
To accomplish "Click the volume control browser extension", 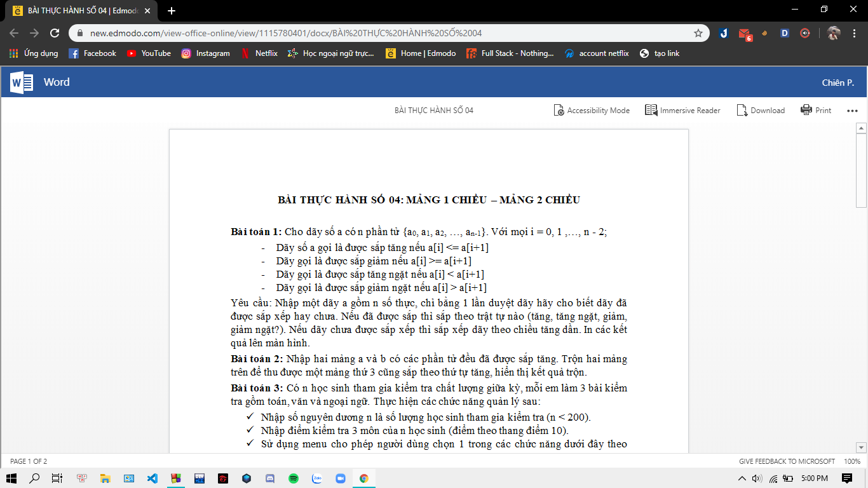I will tap(805, 33).
